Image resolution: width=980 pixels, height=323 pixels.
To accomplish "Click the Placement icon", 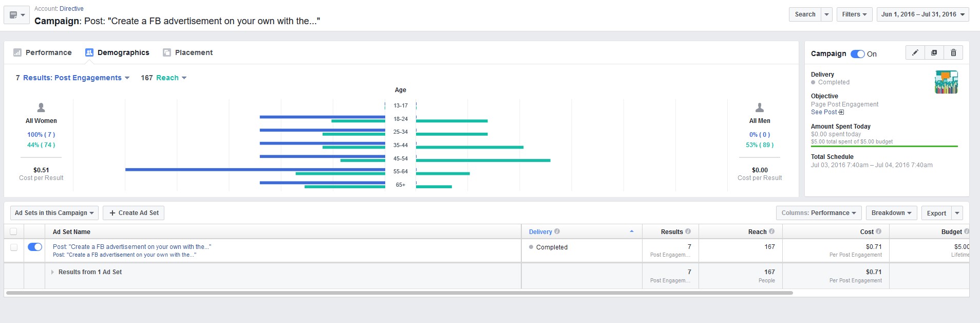I will pos(167,52).
